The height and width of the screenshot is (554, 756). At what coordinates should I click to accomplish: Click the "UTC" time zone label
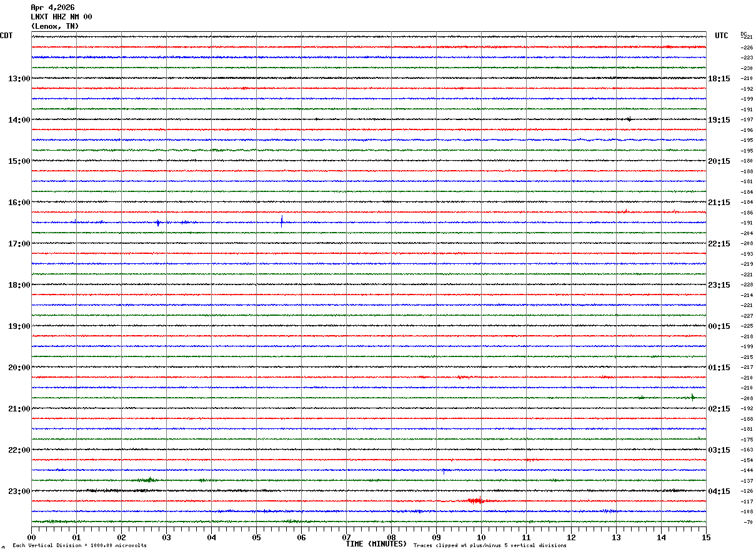click(x=722, y=36)
